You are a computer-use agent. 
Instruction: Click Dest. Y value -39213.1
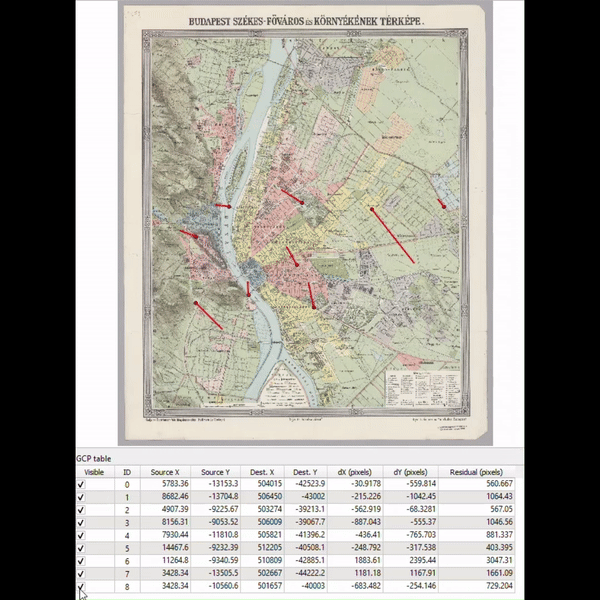(x=310, y=509)
